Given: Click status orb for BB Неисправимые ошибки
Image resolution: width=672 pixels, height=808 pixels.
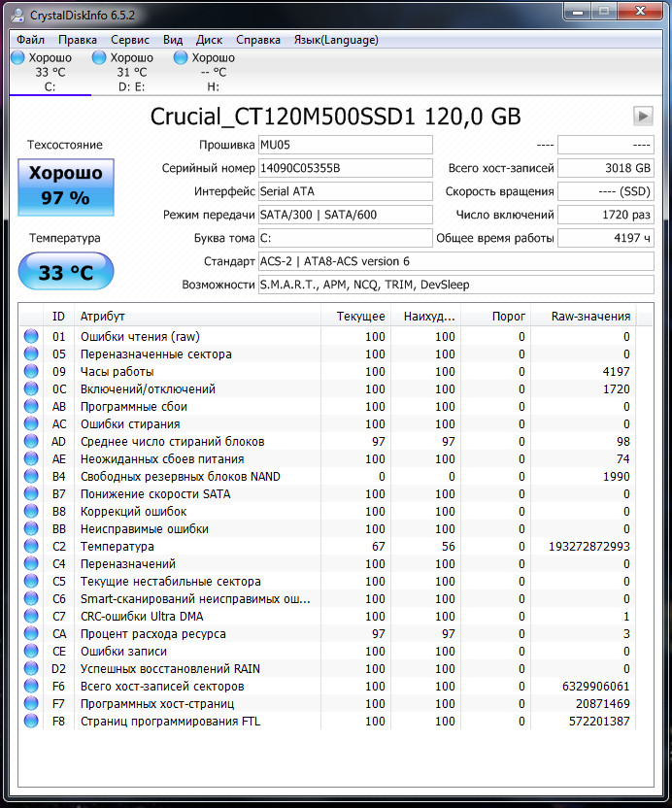Looking at the screenshot, I should point(31,528).
